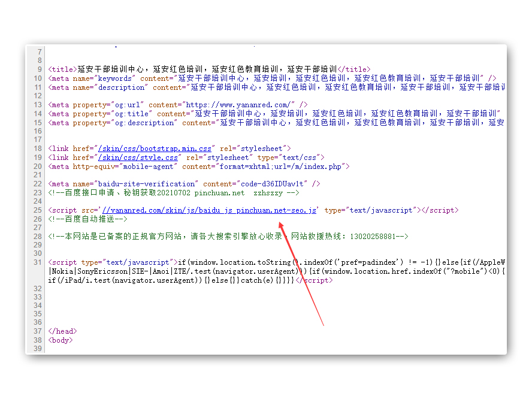Click the opening title tag on line 9

[63, 69]
